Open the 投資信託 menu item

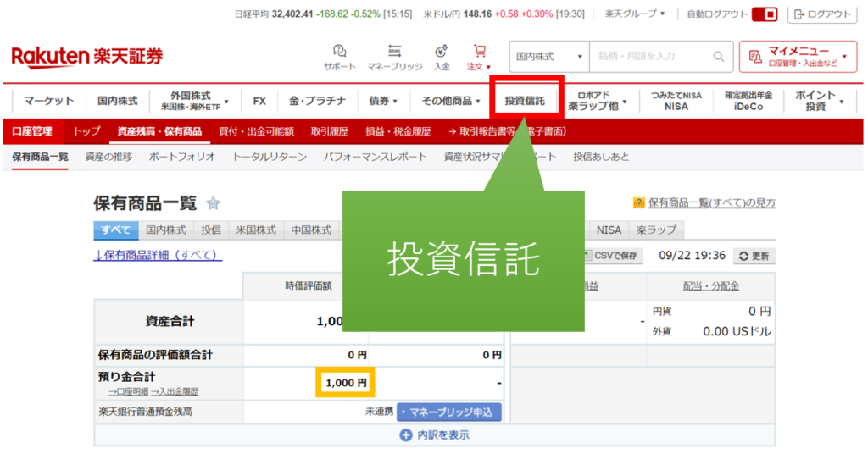click(526, 101)
